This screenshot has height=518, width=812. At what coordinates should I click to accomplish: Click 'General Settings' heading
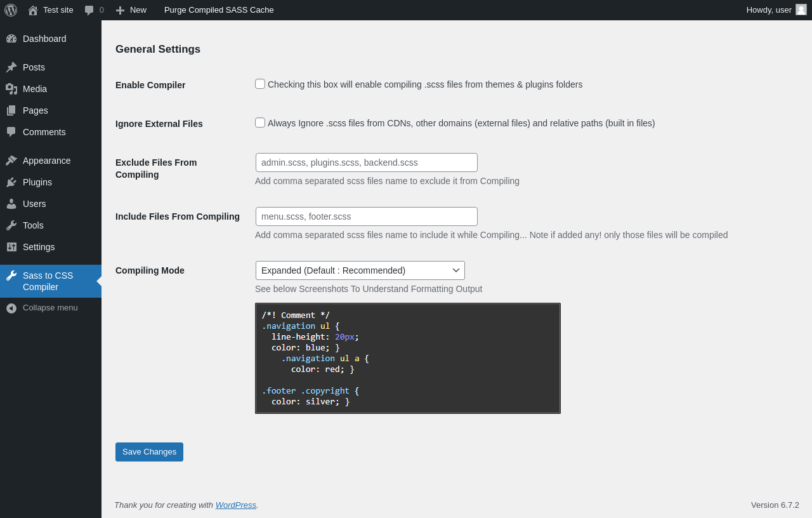(158, 50)
